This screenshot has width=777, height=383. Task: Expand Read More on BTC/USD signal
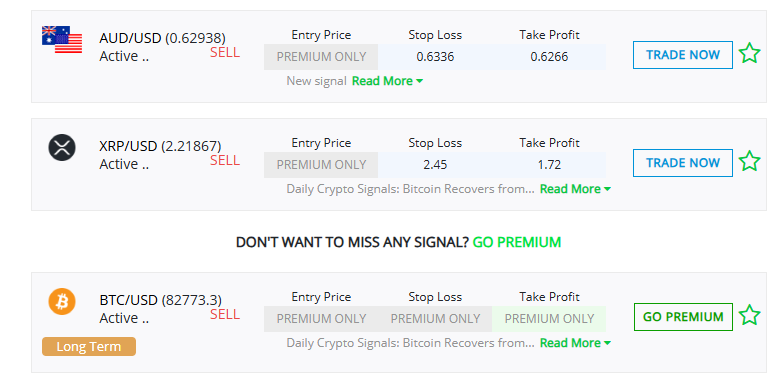coord(575,343)
